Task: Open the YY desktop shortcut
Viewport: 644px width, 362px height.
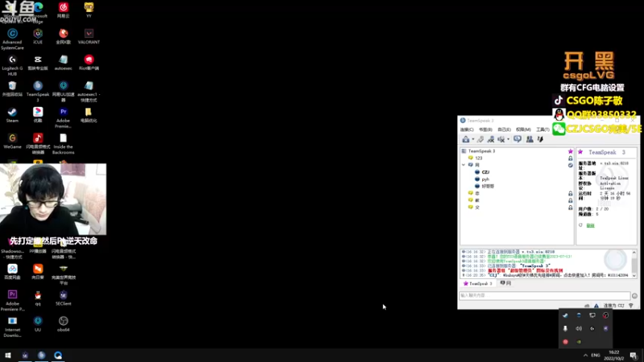Action: click(89, 10)
